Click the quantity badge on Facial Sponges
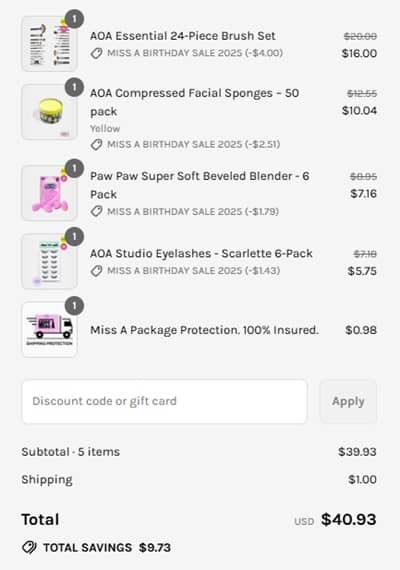Image resolution: width=400 pixels, height=570 pixels. [74, 87]
